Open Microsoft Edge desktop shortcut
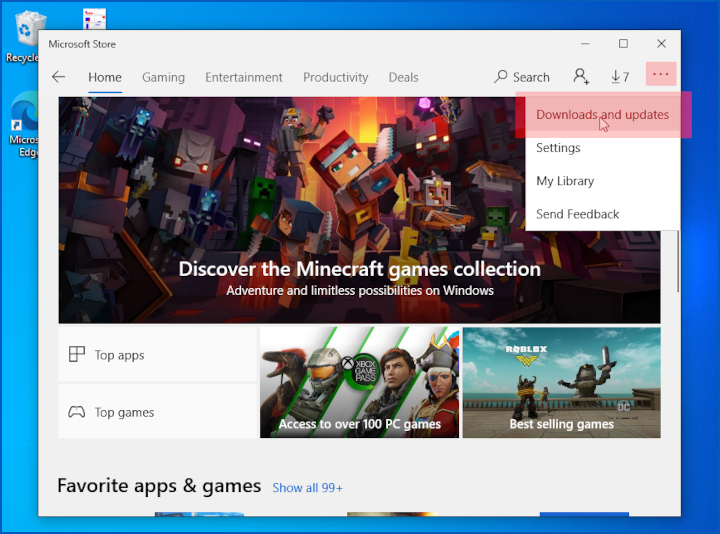The image size is (720, 534). [23, 125]
